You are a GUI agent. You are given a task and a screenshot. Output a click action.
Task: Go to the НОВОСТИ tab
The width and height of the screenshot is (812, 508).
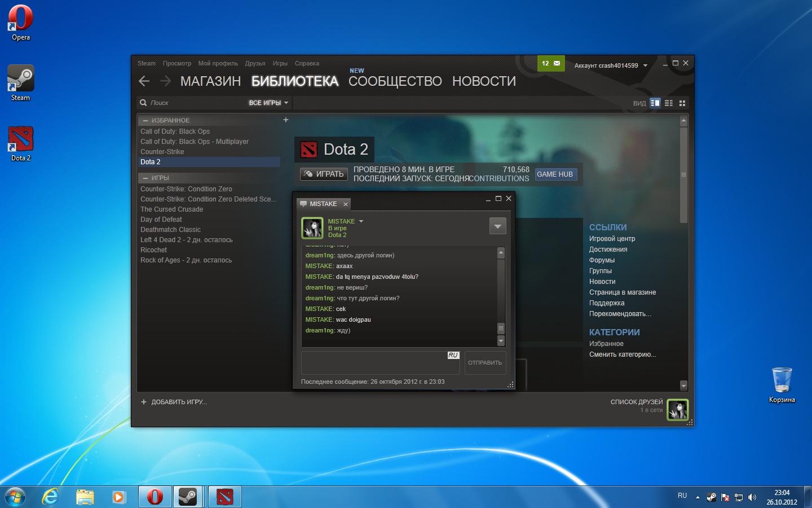click(484, 81)
